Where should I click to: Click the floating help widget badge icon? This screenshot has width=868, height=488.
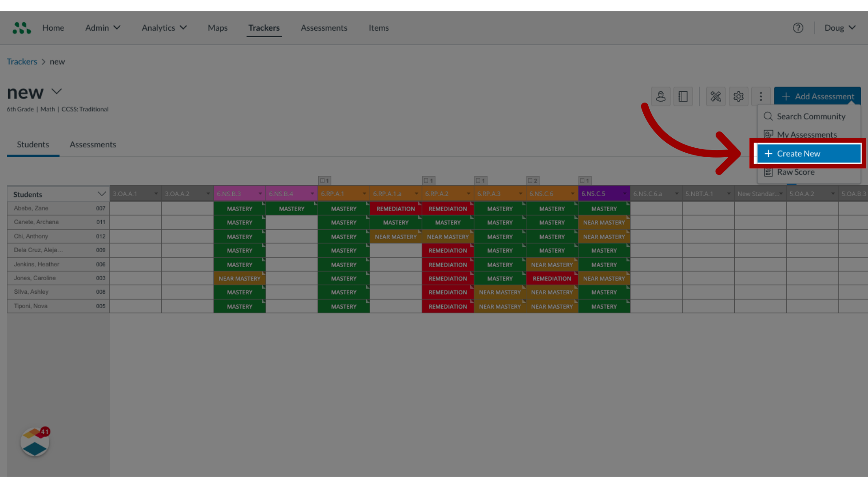coord(35,442)
